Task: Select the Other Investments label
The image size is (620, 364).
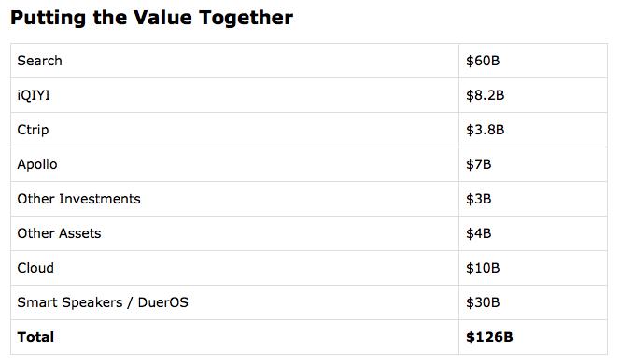Action: click(x=78, y=199)
